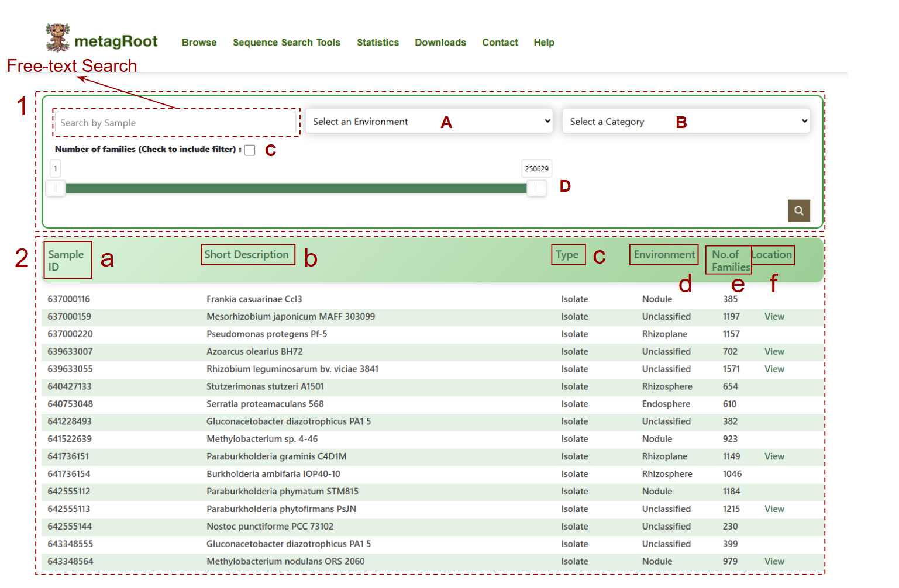Click the right families slider handle
899x588 pixels.
[536, 188]
